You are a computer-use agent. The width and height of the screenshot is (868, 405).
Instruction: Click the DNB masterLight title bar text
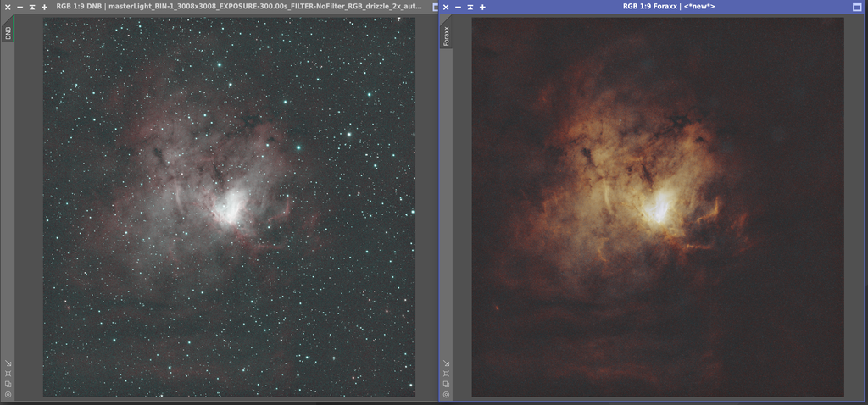(238, 7)
